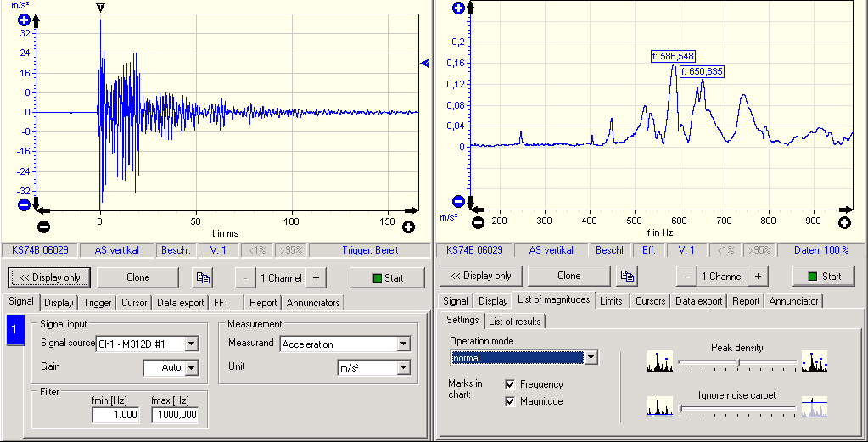Click the fmax [Hz] filter input field
This screenshot has height=442, width=868.
[175, 415]
